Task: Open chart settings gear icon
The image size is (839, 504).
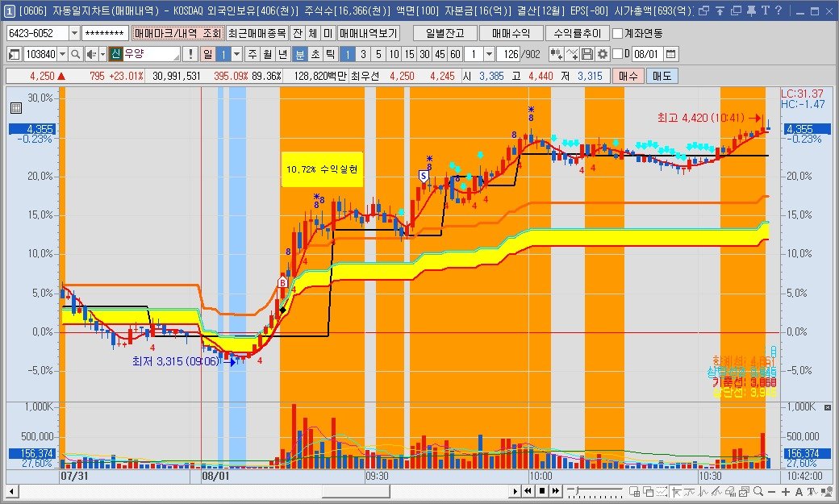Action: [602, 54]
